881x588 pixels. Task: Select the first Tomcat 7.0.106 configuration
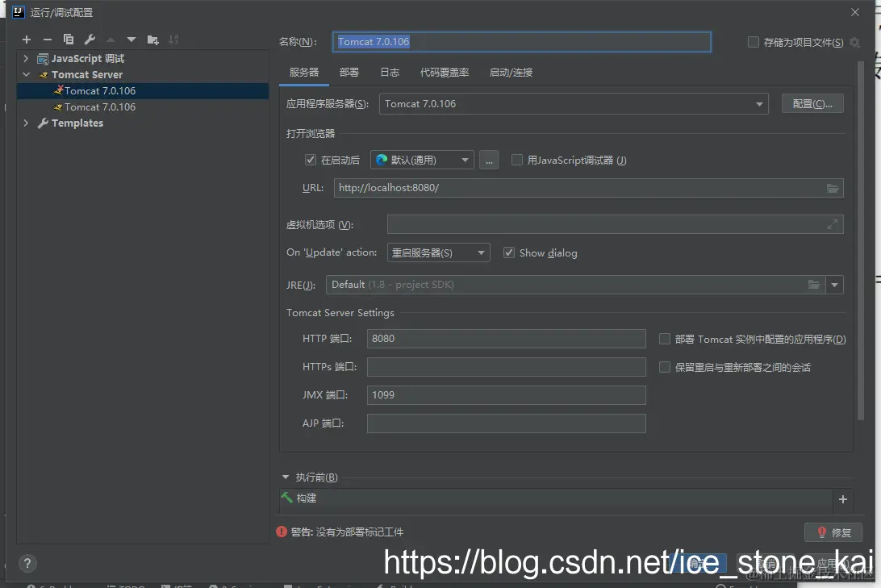point(143,91)
